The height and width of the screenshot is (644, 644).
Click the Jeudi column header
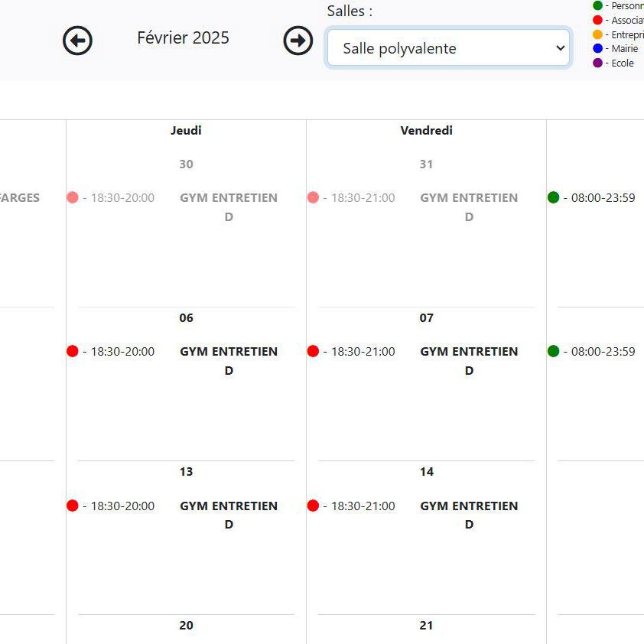pos(186,130)
